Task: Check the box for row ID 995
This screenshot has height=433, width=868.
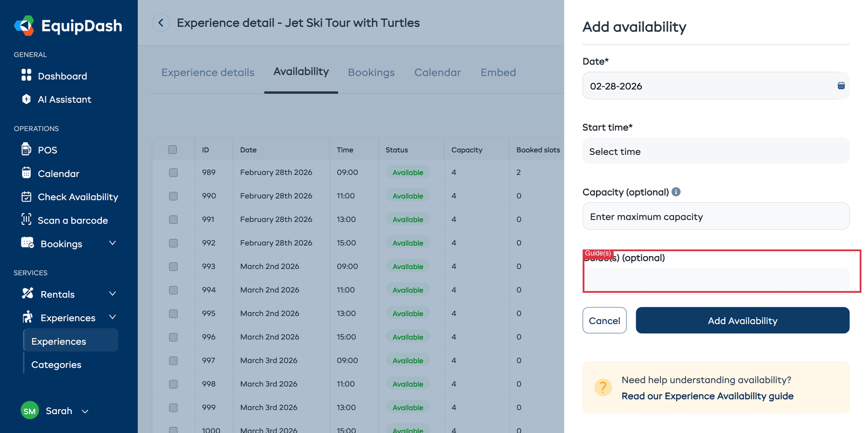Action: (173, 313)
